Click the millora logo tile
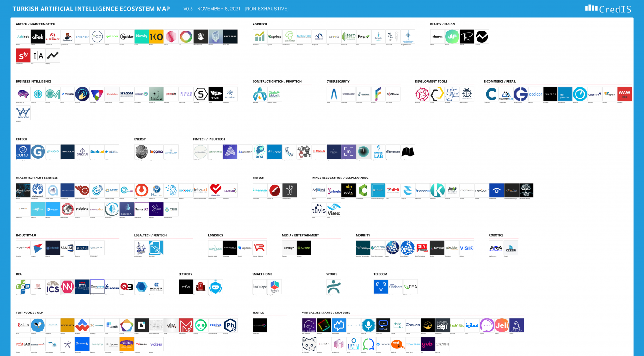644x356 pixels. click(68, 94)
